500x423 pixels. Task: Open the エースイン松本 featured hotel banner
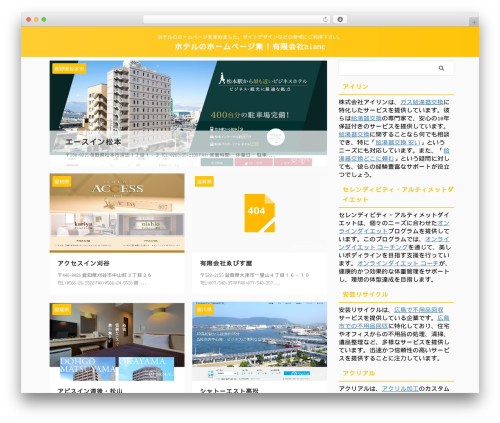pyautogui.click(x=188, y=113)
